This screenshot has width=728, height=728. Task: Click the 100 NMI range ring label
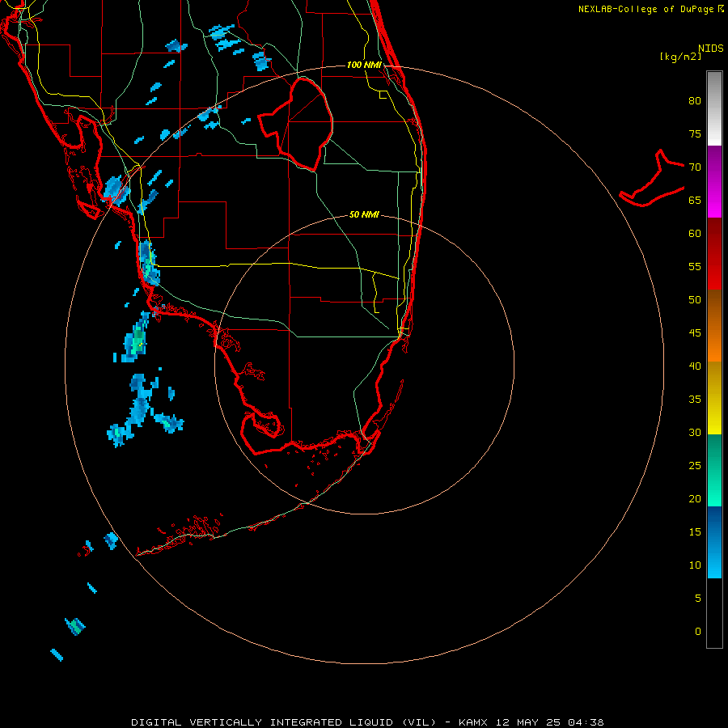click(364, 65)
